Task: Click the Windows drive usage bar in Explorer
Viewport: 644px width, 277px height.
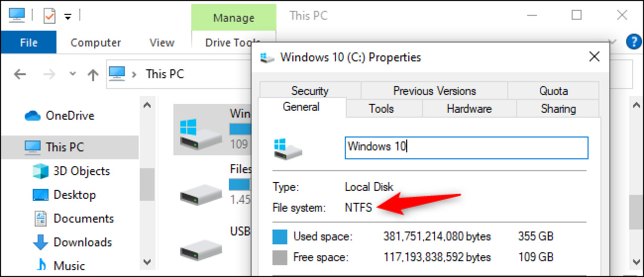Action: pos(241,130)
